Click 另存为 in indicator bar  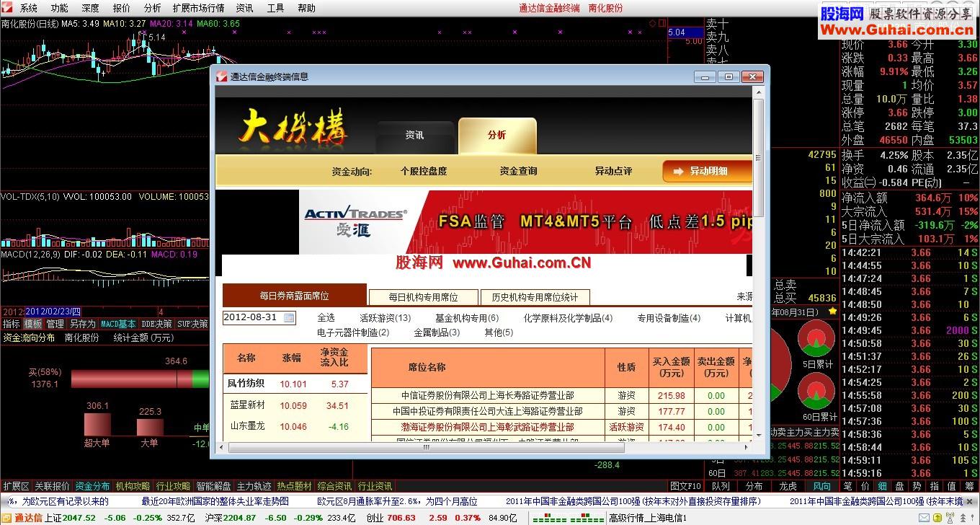click(82, 325)
